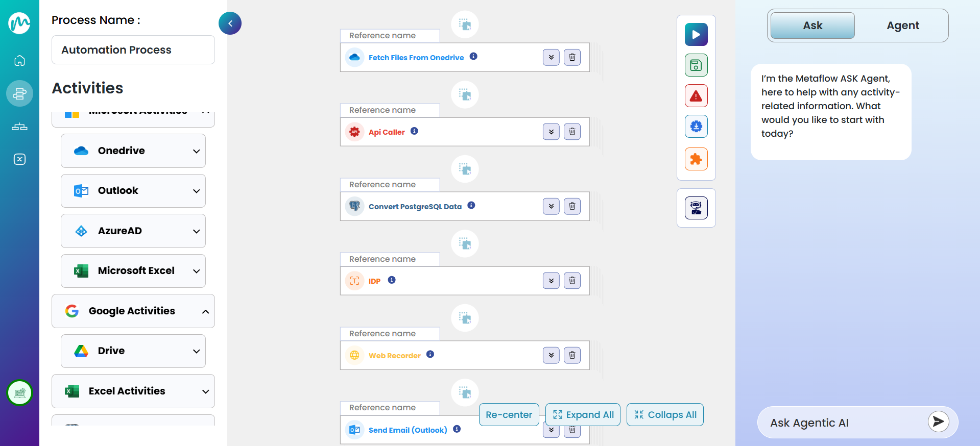980x446 pixels.
Task: Click the workflow hierarchy icon in the sidebar
Action: click(x=19, y=127)
